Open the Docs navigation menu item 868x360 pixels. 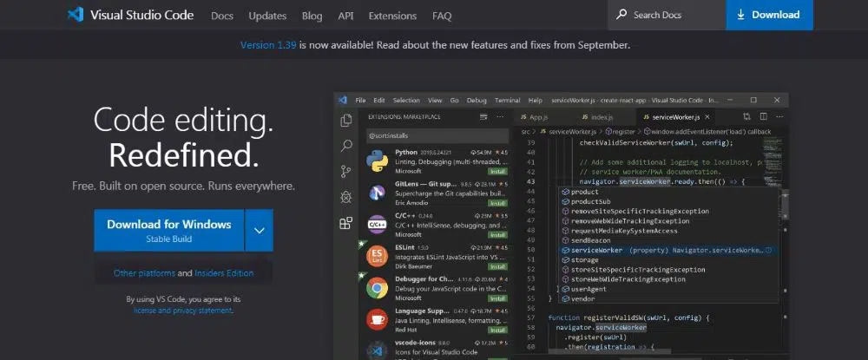(x=222, y=16)
